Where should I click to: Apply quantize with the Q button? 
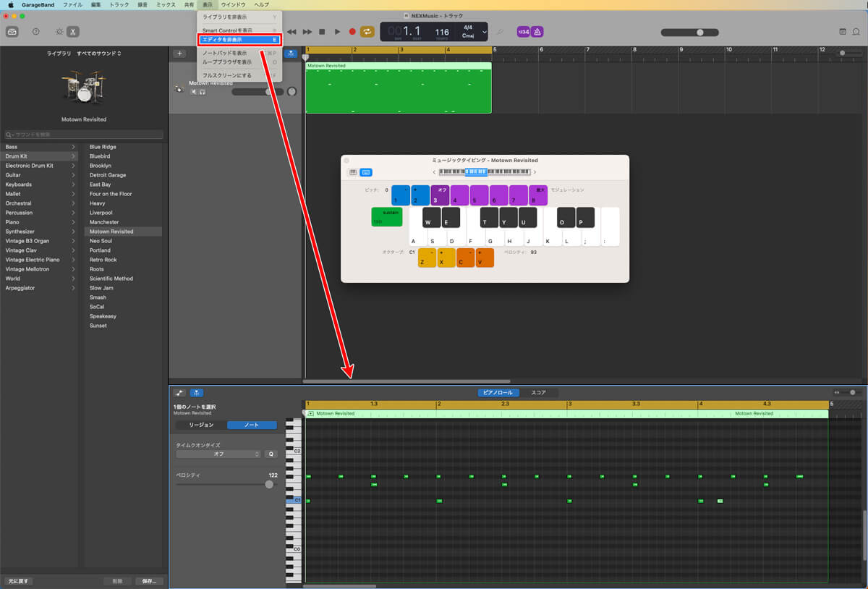pyautogui.click(x=271, y=454)
